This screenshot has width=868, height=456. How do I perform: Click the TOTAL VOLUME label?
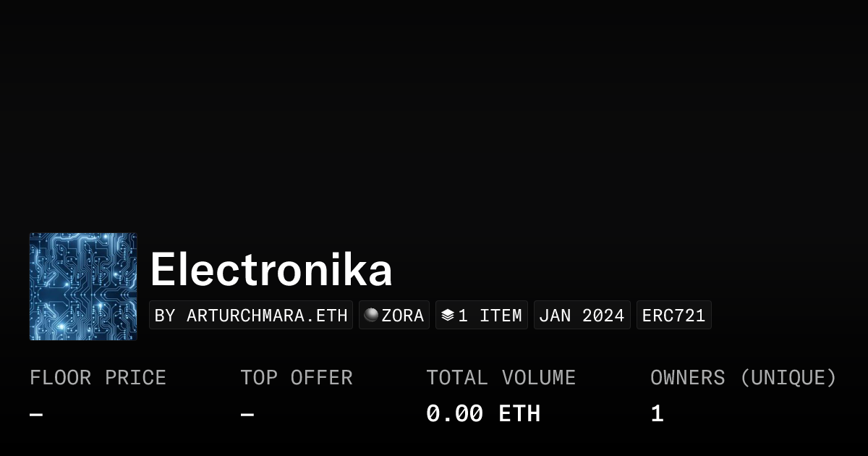[501, 378]
